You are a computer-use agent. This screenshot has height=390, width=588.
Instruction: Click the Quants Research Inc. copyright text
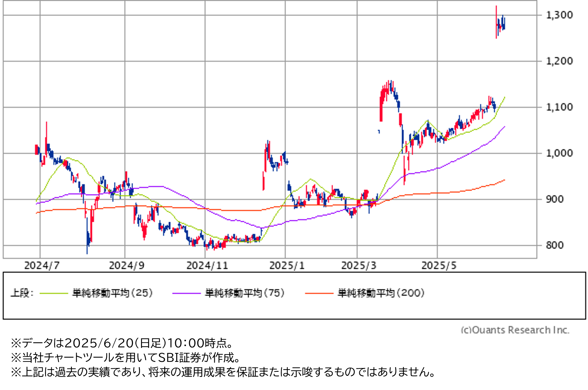click(515, 330)
